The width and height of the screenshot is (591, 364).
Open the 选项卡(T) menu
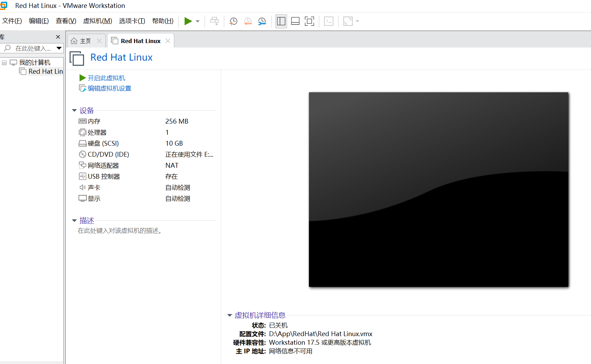pyautogui.click(x=132, y=21)
